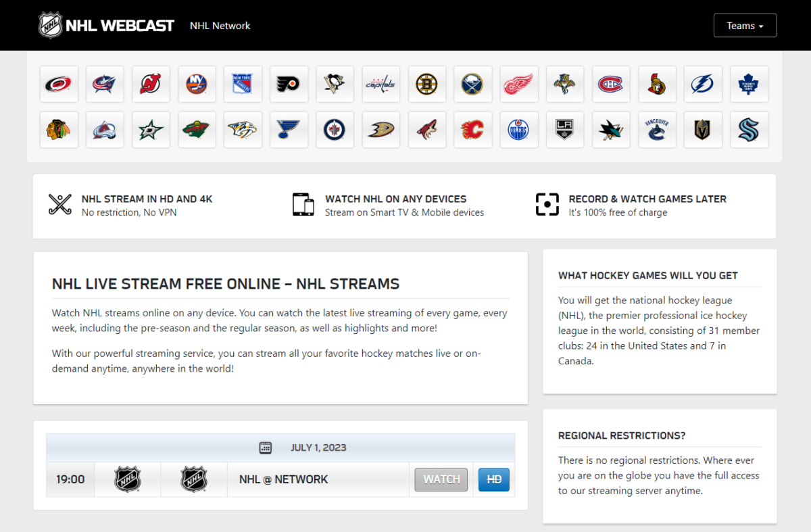The image size is (811, 532).
Task: Select the Winnipeg Jets logo
Action: tap(335, 129)
